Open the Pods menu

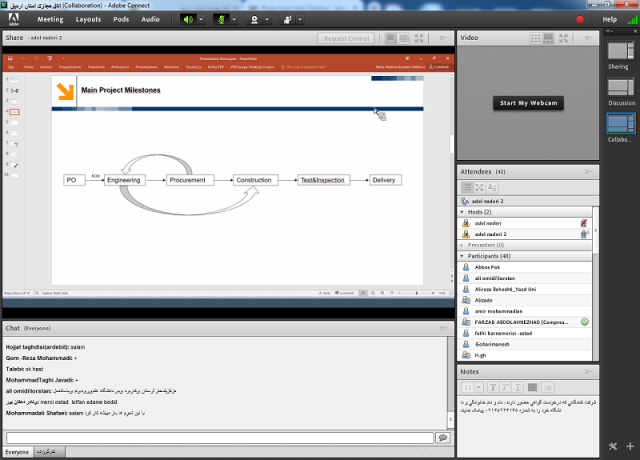click(x=121, y=19)
